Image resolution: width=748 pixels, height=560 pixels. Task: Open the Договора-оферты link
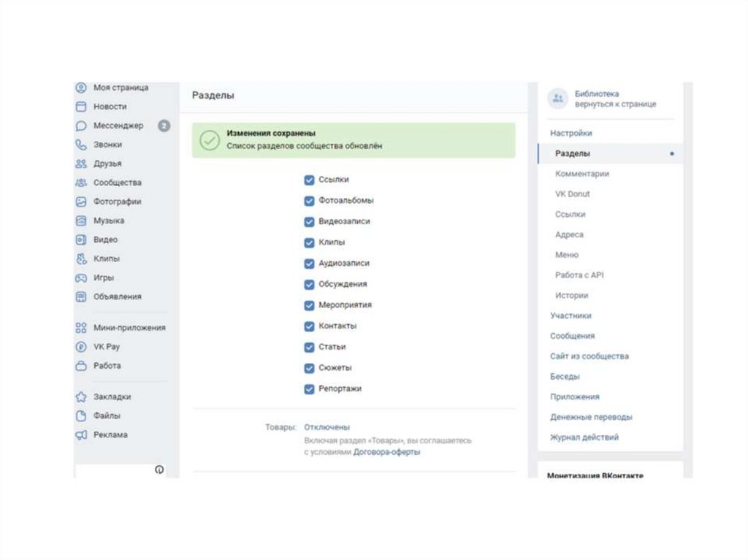coord(386,452)
